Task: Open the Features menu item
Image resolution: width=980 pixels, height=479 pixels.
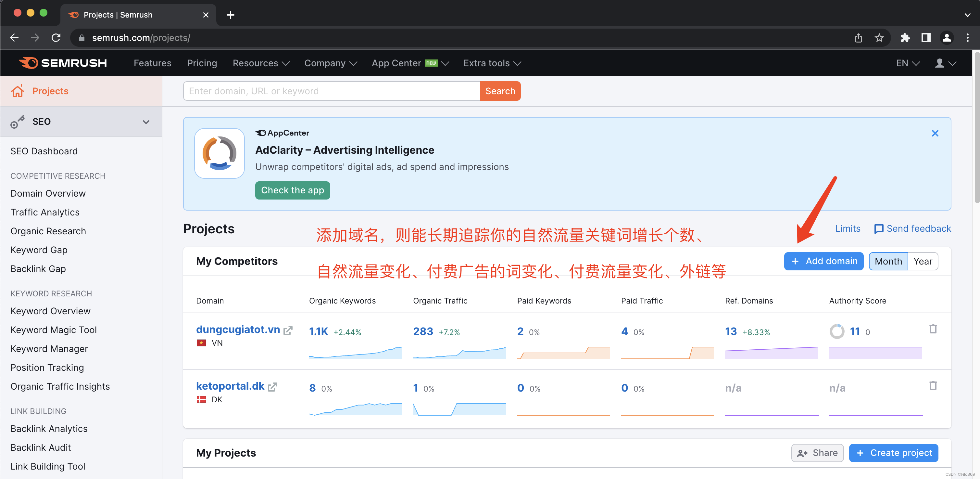Action: [x=153, y=63]
